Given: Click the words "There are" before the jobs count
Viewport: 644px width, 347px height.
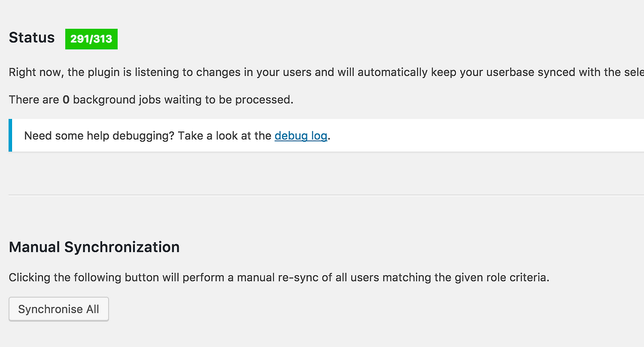Looking at the screenshot, I should pos(34,100).
